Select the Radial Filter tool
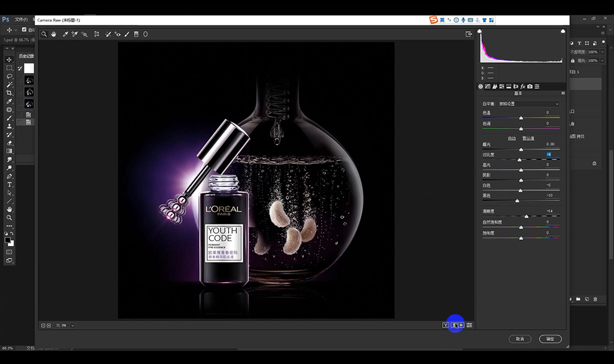The image size is (614, 364). click(x=145, y=34)
